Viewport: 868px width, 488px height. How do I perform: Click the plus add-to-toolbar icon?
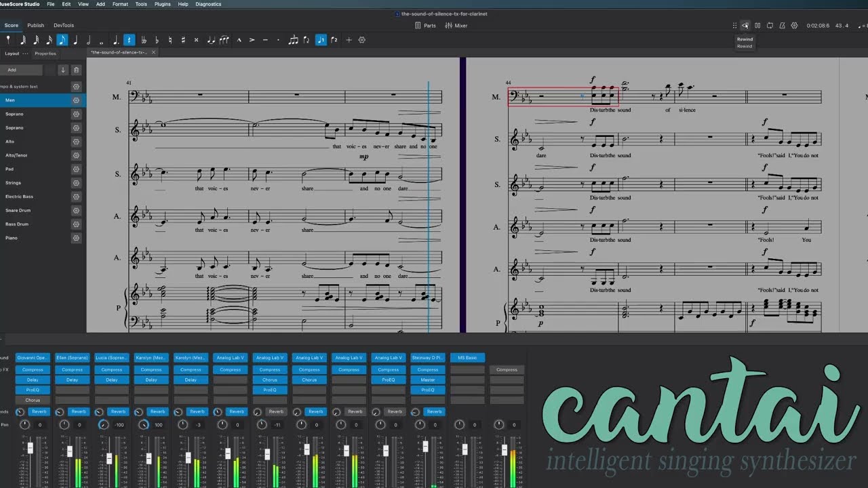[349, 40]
